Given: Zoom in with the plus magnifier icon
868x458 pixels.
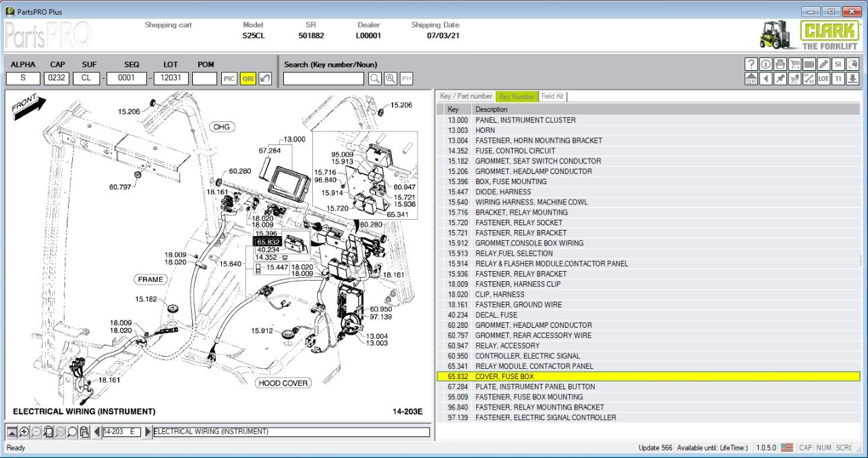Looking at the screenshot, I should coord(24,432).
